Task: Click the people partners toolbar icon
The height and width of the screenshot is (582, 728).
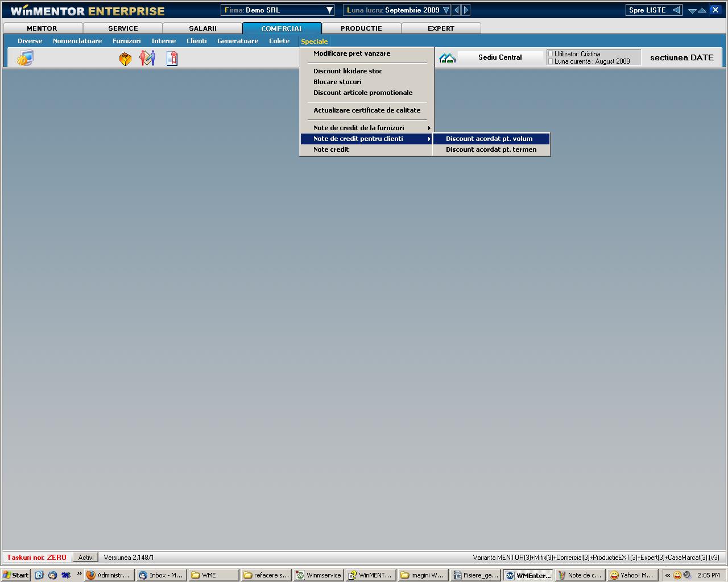Action: (x=147, y=58)
